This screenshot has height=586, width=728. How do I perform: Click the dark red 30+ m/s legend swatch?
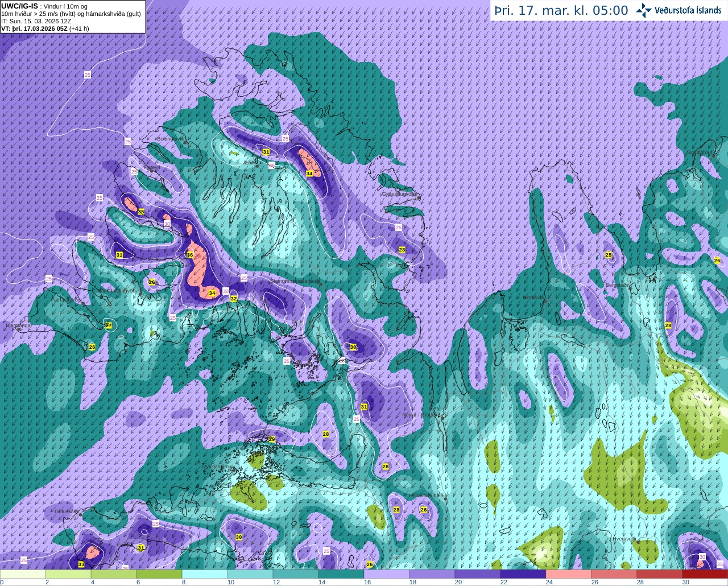[x=705, y=574]
